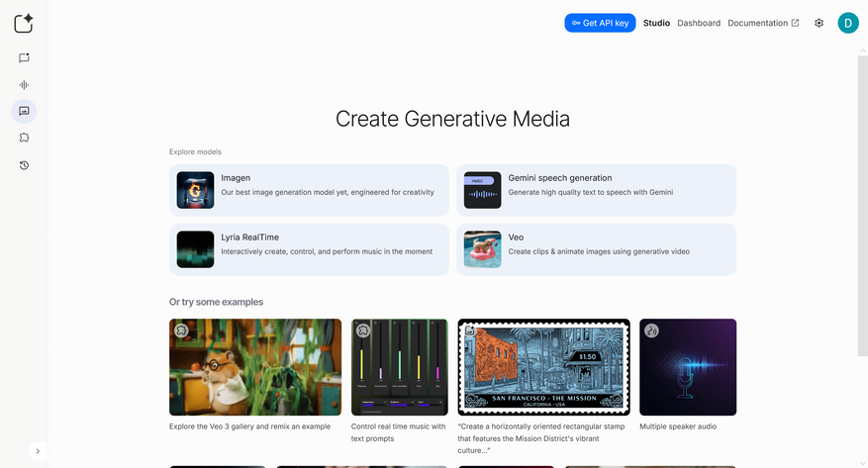Viewport: 868px width, 468px height.
Task: Switch to the Studio tab
Action: (656, 23)
